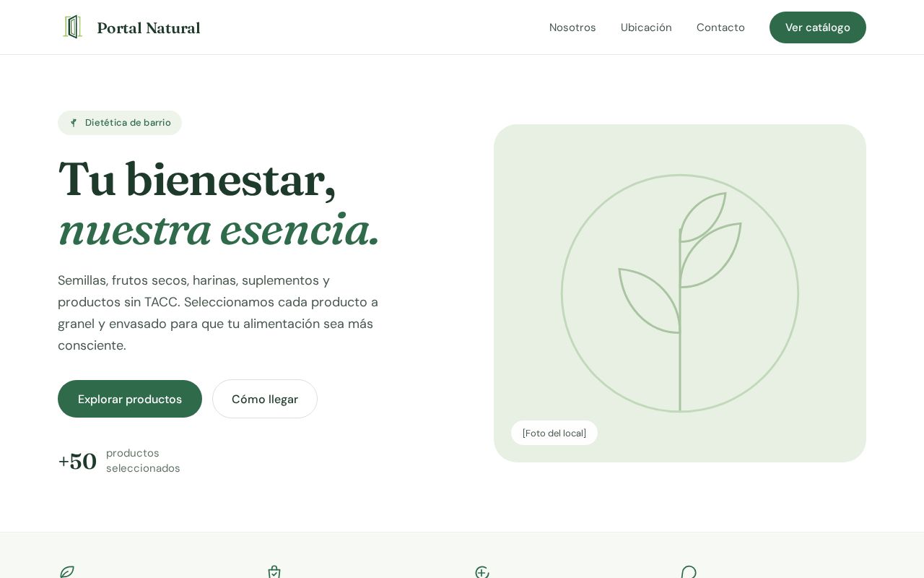924x578 pixels.
Task: Click the shopping bag icon below the hero
Action: click(274, 572)
